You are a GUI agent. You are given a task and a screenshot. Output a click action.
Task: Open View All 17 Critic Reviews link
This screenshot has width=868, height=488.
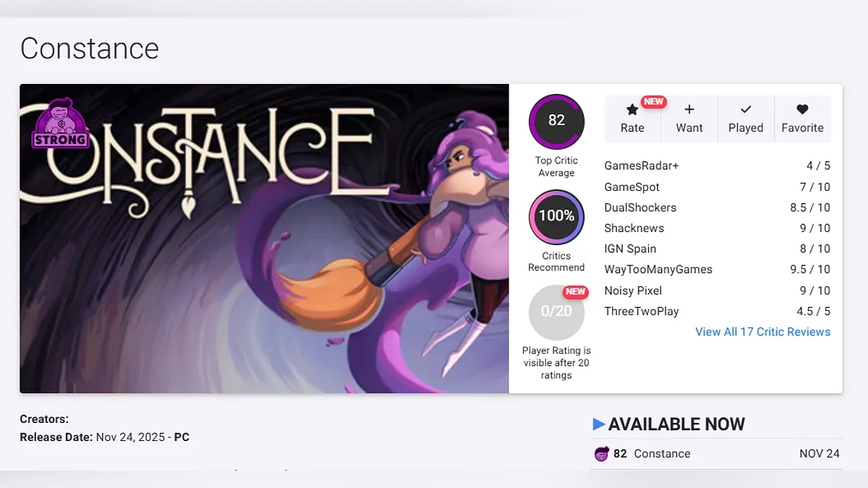pyautogui.click(x=762, y=332)
